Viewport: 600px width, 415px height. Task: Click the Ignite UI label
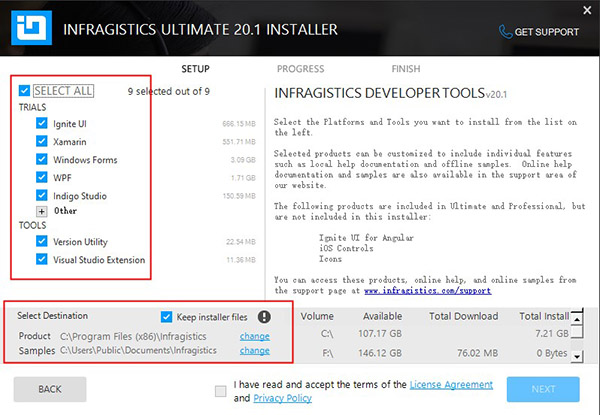[x=70, y=124]
